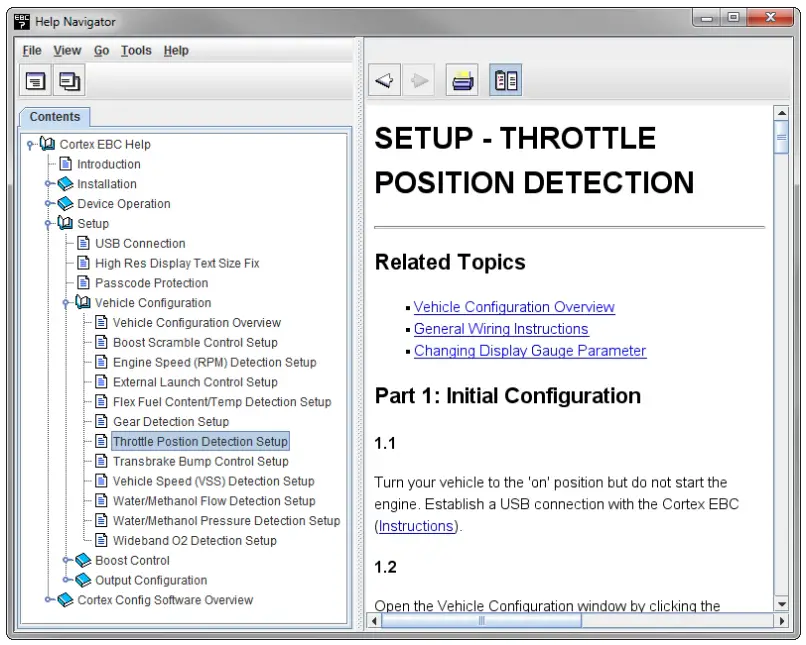This screenshot has height=645, width=806.
Task: Open the Vehicle Configuration Overview link
Action: click(x=514, y=307)
